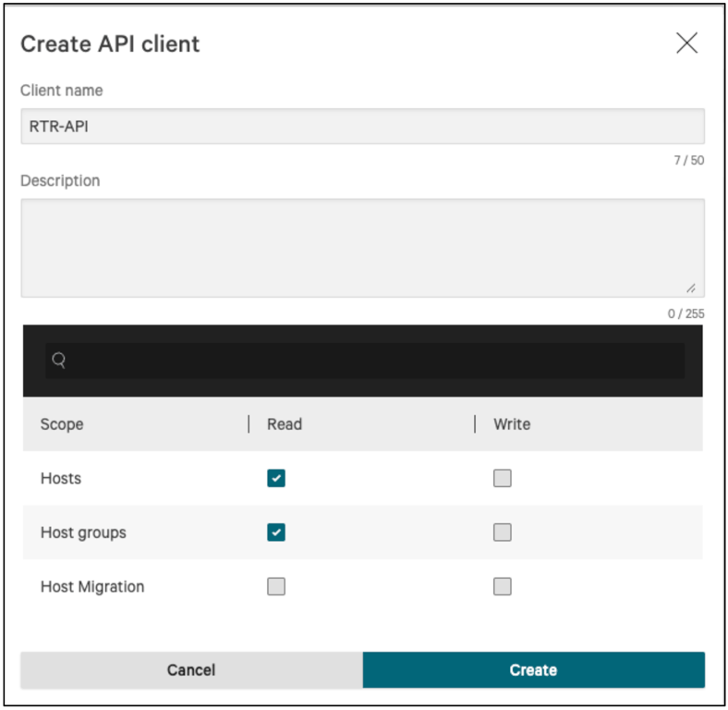Click inside the Description text area
The height and width of the screenshot is (710, 728).
click(x=362, y=248)
